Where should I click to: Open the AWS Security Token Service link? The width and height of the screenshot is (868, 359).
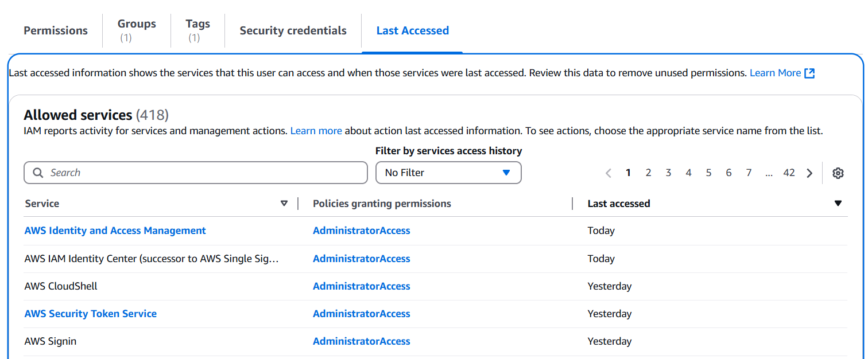[90, 314]
